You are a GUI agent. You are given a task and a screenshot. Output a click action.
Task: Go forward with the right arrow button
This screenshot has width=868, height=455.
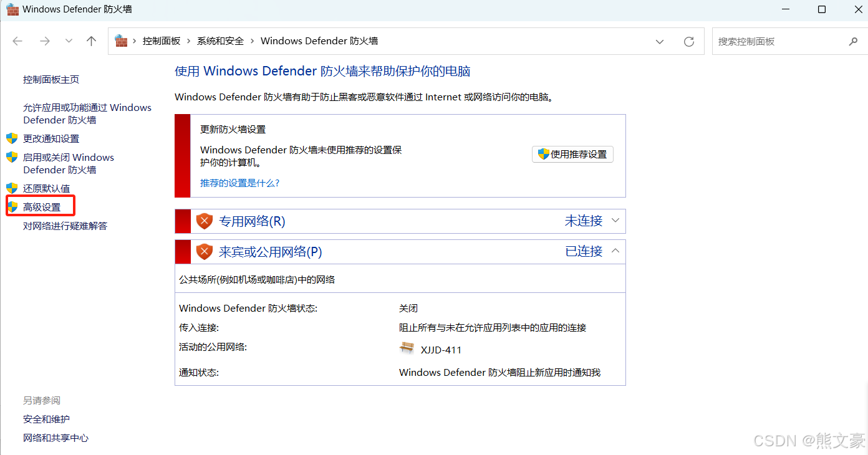[x=44, y=41]
